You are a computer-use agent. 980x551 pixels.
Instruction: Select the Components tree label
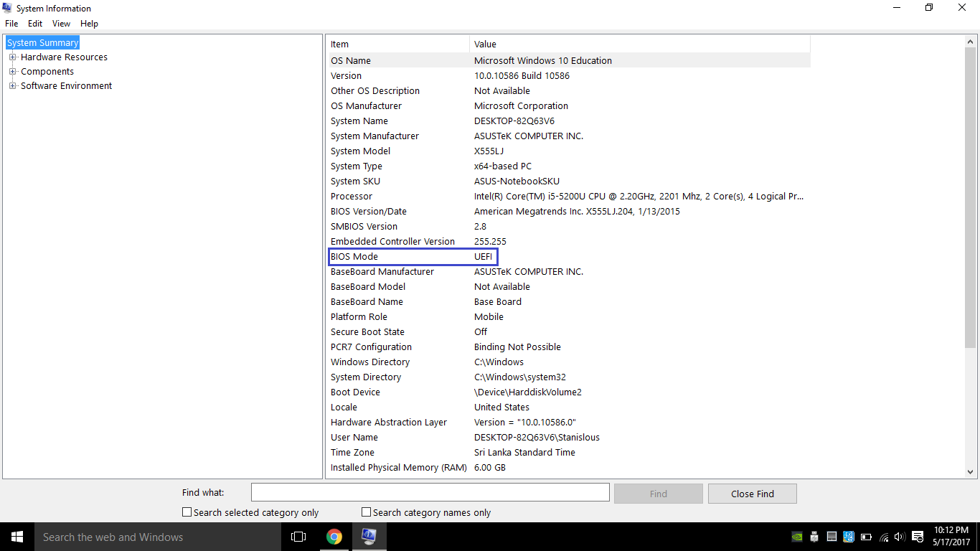[47, 72]
